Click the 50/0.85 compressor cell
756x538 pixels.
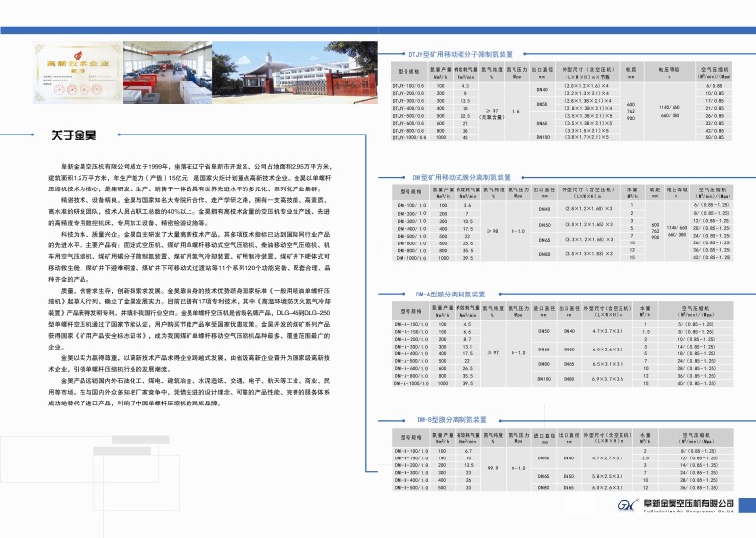click(x=715, y=137)
